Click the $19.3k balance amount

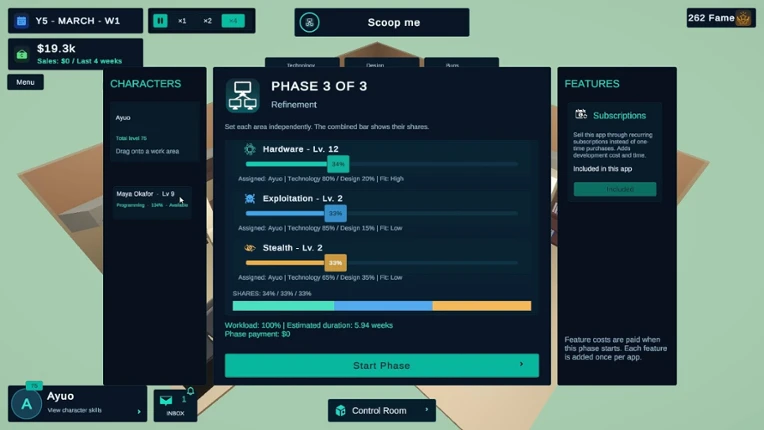point(56,48)
